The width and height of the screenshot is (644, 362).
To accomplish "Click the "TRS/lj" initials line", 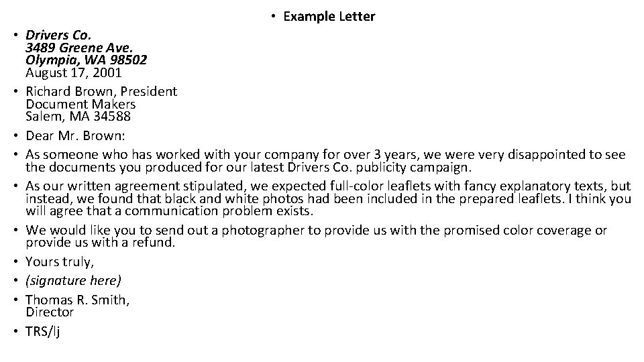I will [43, 331].
